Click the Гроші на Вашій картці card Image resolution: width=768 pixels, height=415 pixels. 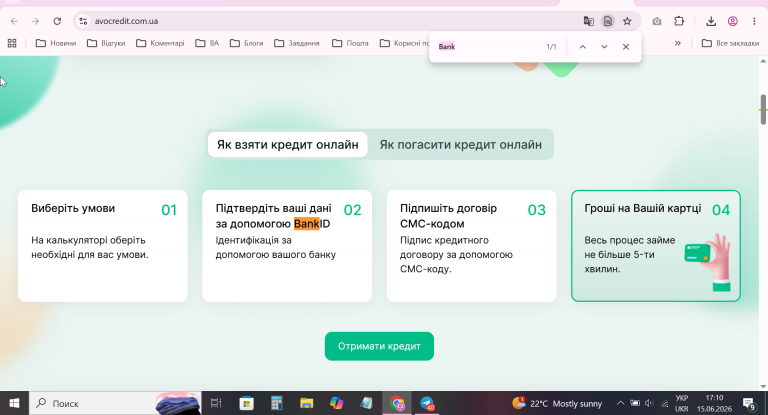(656, 245)
